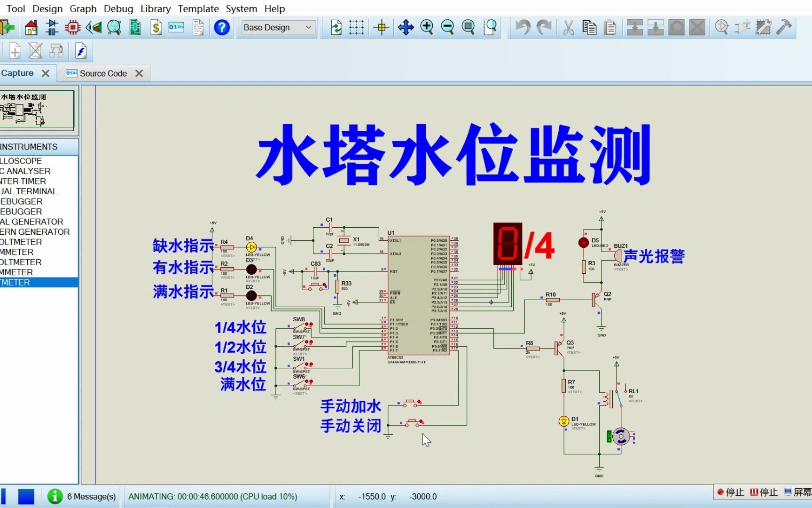
Task: Click the Undo arrow icon
Action: pyautogui.click(x=523, y=27)
